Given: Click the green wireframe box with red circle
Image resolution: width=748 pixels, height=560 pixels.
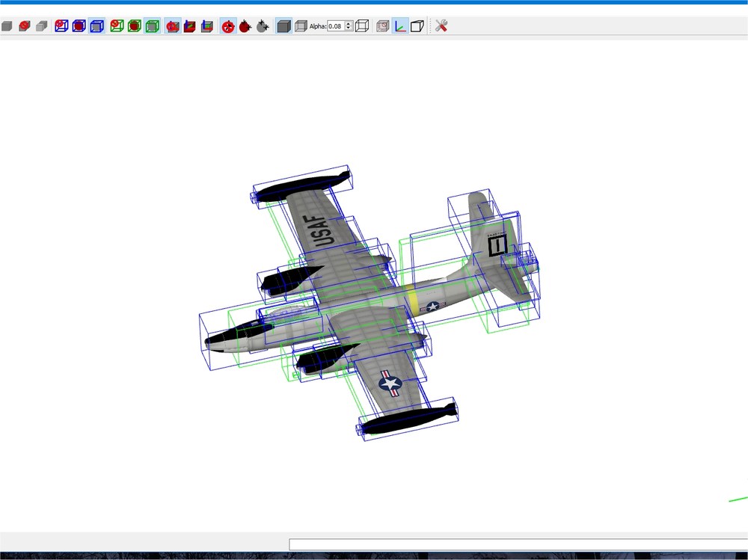Looking at the screenshot, I should click(117, 25).
